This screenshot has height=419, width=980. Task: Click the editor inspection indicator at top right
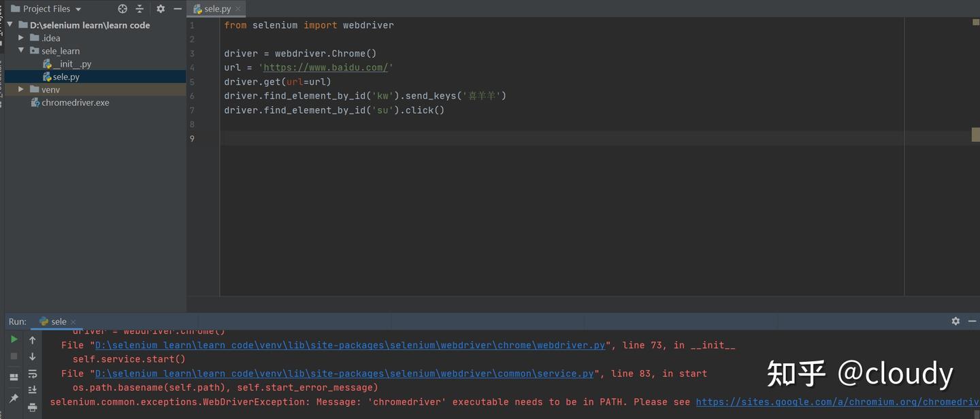coord(975,22)
